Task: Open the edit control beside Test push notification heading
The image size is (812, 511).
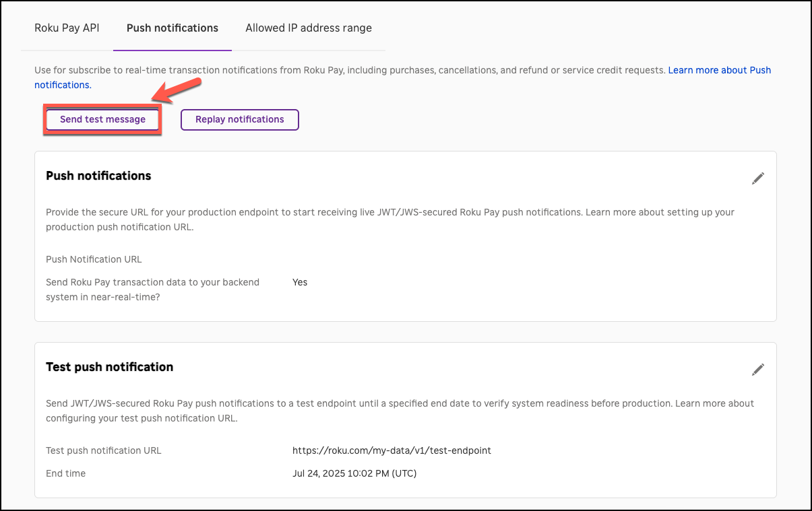Action: (757, 369)
